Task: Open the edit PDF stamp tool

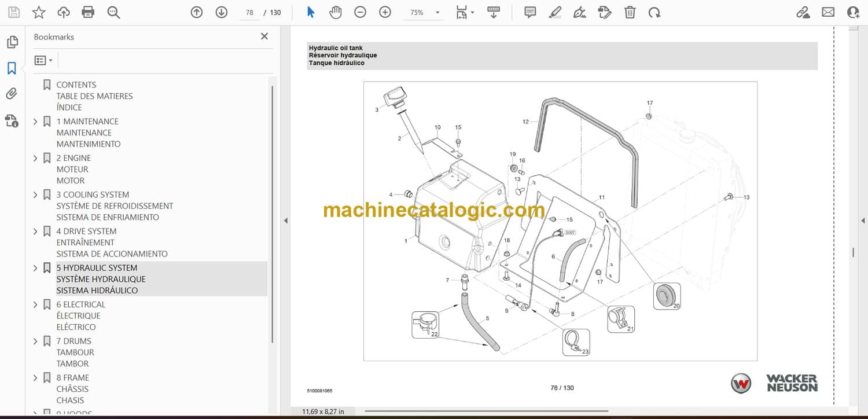Action: pos(604,12)
